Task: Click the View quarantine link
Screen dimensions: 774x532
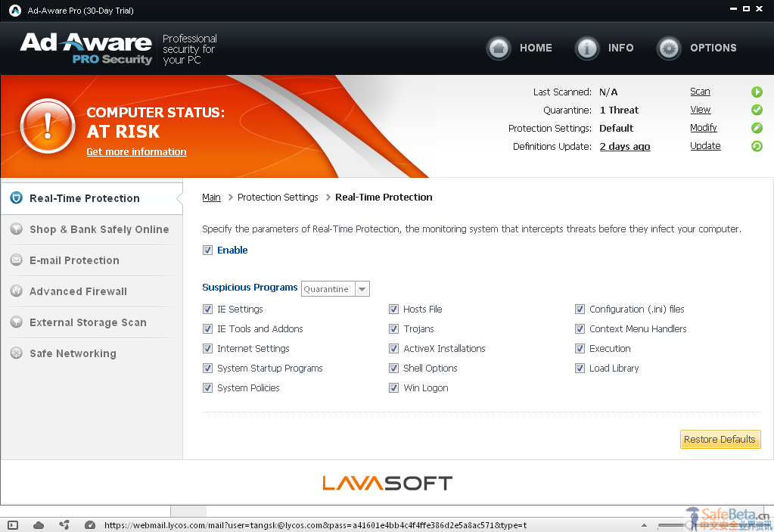Action: [x=701, y=110]
